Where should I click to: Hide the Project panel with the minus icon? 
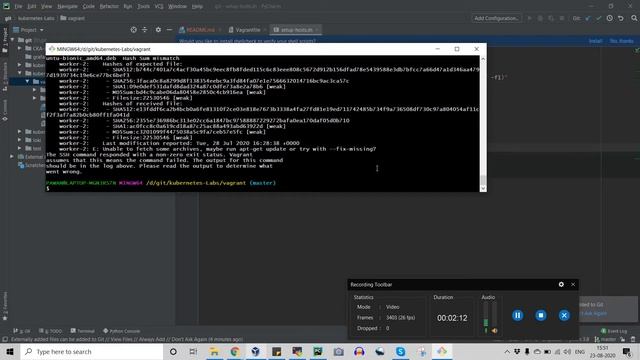pos(169,30)
